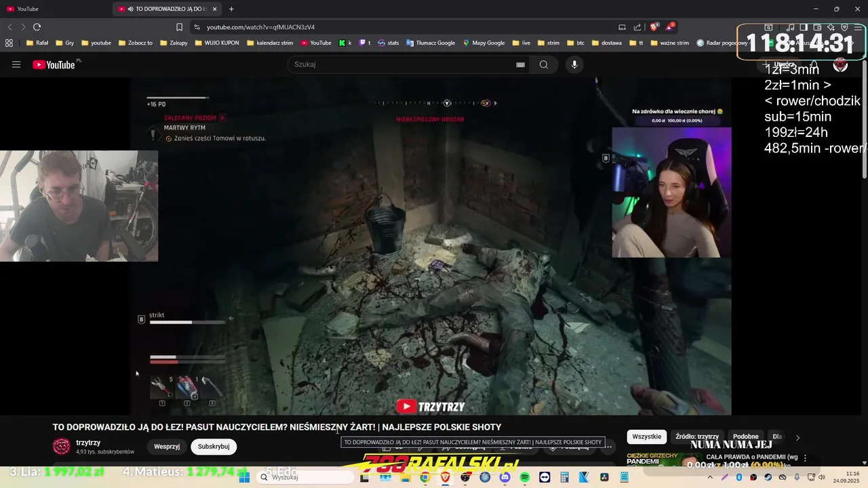Open more actions three-dot menu under the video
The height and width of the screenshot is (488, 868).
608,447
